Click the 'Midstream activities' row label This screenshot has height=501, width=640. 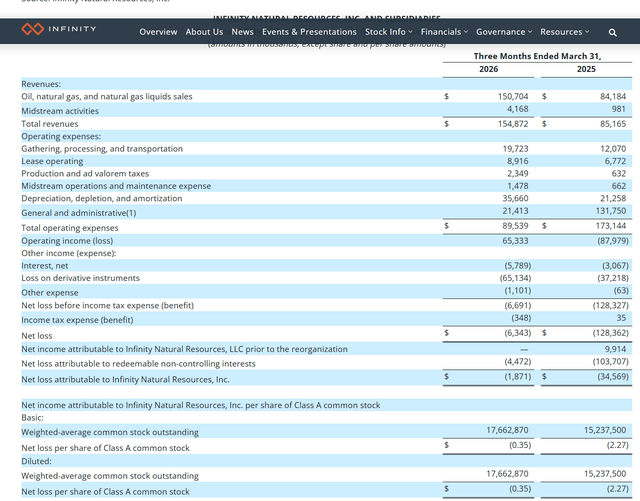coord(60,111)
